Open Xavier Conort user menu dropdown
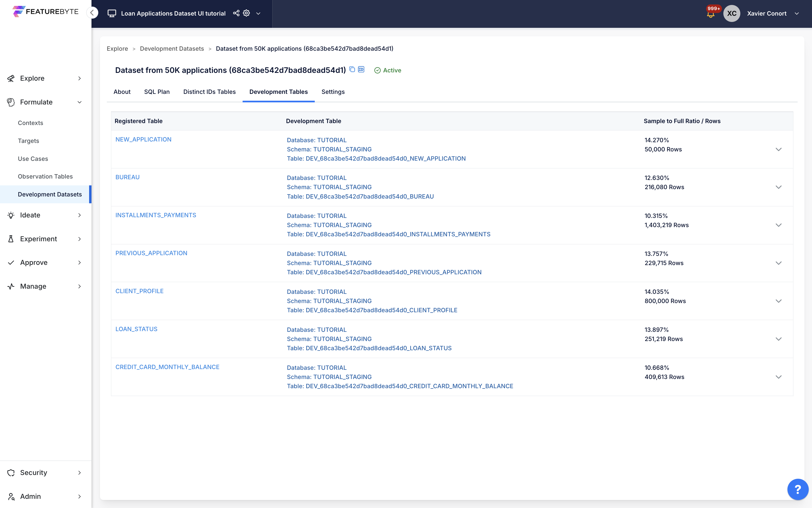Viewport: 812px width, 508px height. tap(796, 13)
